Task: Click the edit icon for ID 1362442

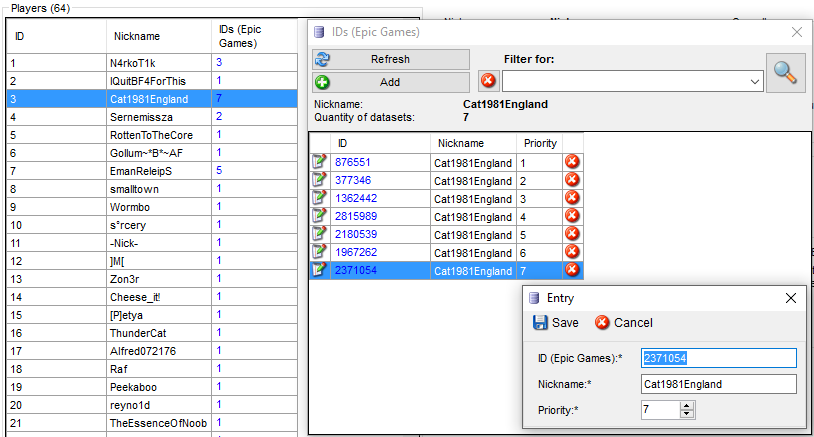Action: pos(319,198)
